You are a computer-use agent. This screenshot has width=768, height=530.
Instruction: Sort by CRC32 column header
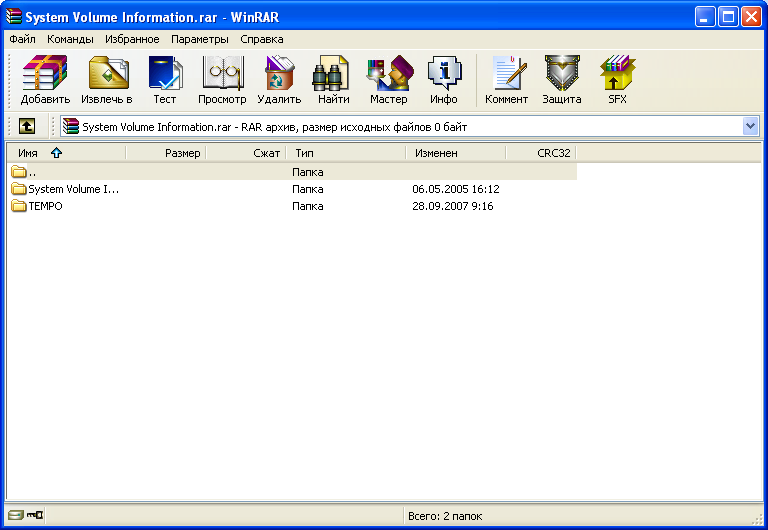click(x=541, y=153)
